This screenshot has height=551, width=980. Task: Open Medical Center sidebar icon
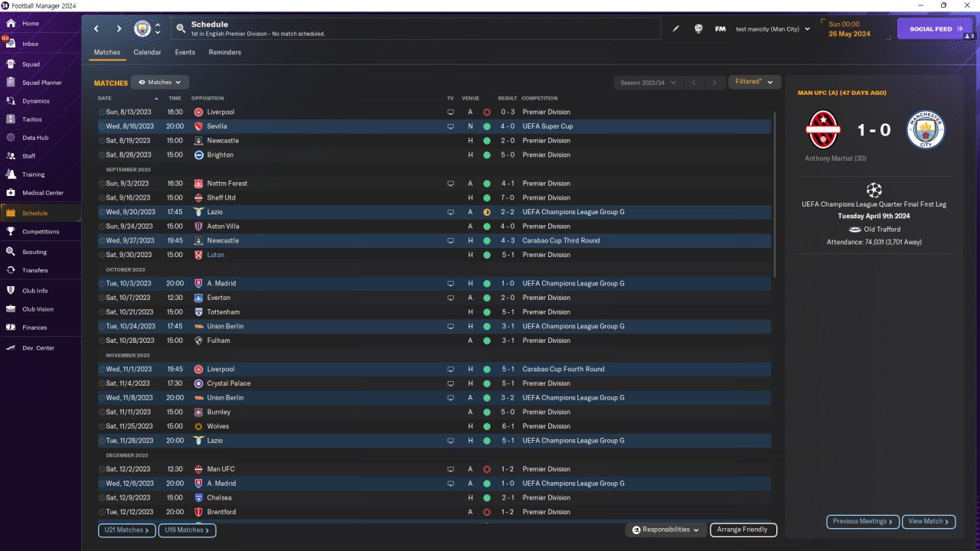pos(11,193)
